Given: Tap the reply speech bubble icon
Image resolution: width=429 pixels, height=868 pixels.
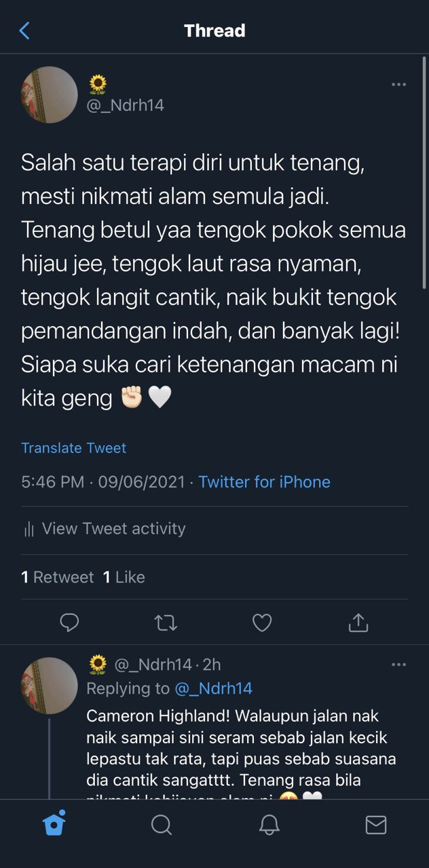Looking at the screenshot, I should [69, 623].
